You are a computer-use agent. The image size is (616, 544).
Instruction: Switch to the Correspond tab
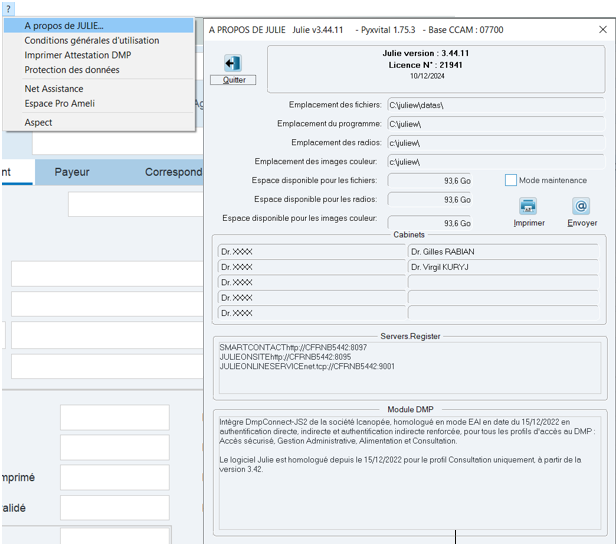[173, 172]
